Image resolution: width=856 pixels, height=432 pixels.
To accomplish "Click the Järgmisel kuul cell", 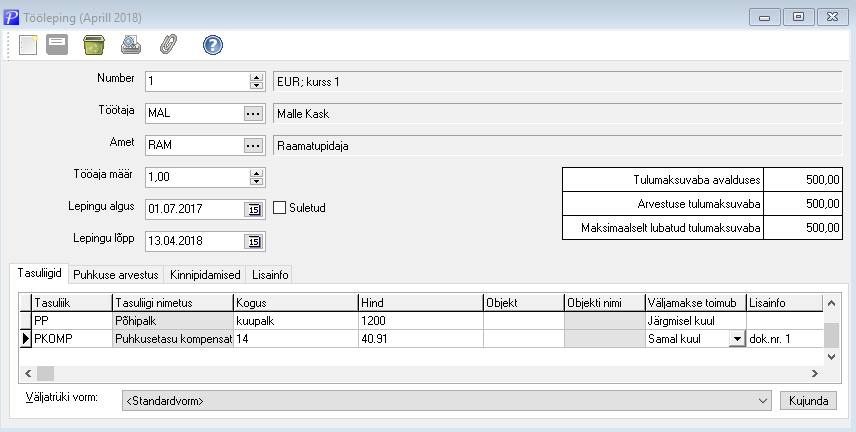I will coord(696,321).
